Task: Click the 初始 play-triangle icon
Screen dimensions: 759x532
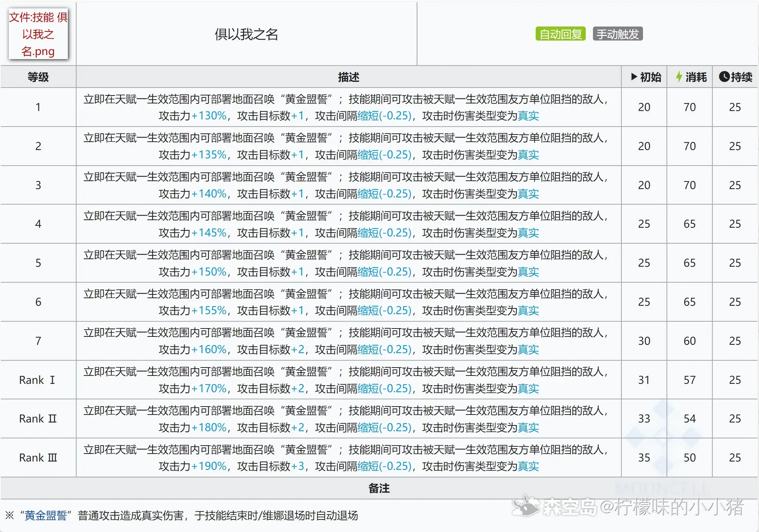Action: (x=634, y=77)
